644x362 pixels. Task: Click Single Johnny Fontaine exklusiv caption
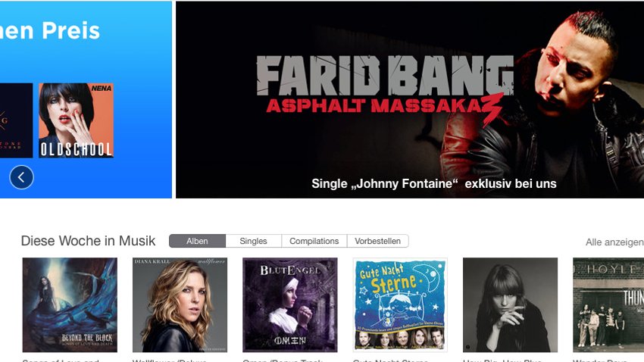coord(433,183)
